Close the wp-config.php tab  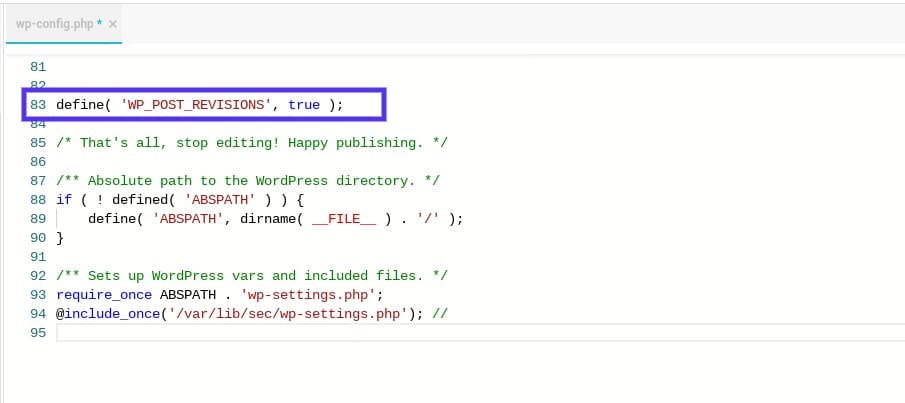coord(111,24)
